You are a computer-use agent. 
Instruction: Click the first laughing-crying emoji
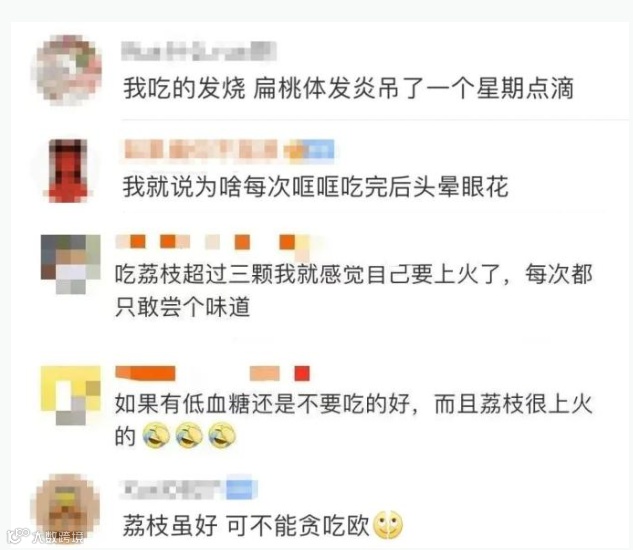point(156,436)
